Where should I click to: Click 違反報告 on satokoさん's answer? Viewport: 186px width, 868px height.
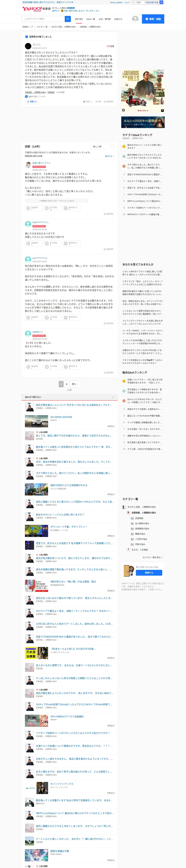pos(108,373)
